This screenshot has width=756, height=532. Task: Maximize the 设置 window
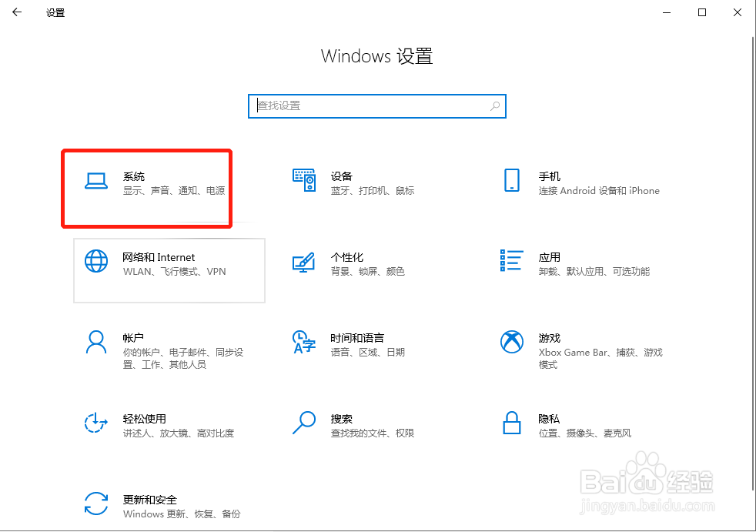(x=702, y=12)
